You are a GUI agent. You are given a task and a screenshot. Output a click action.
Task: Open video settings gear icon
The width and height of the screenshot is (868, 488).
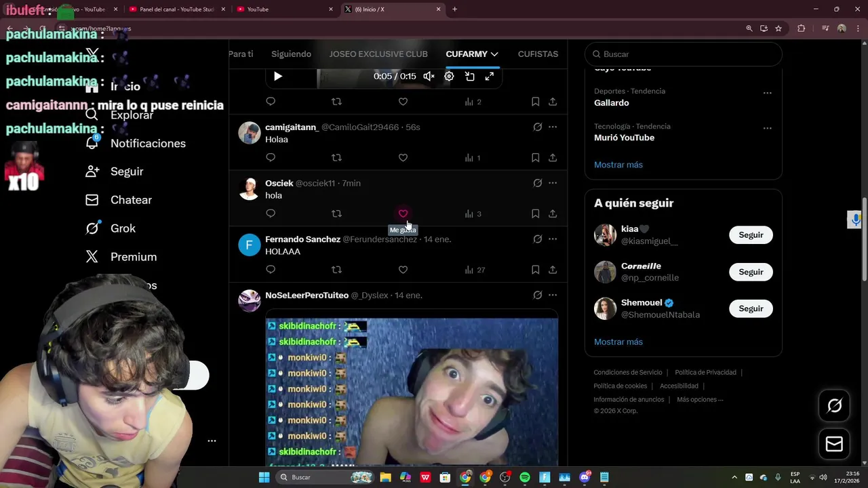pyautogui.click(x=449, y=77)
